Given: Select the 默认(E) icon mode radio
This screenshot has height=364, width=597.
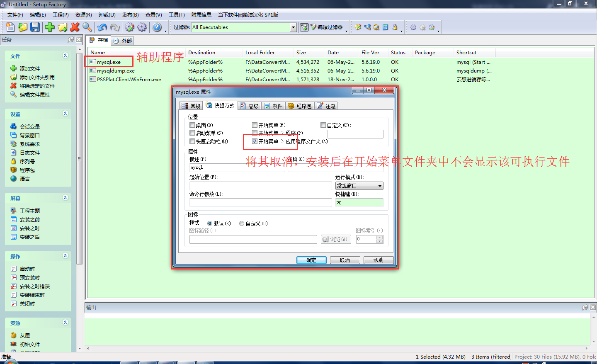Looking at the screenshot, I should (210, 223).
